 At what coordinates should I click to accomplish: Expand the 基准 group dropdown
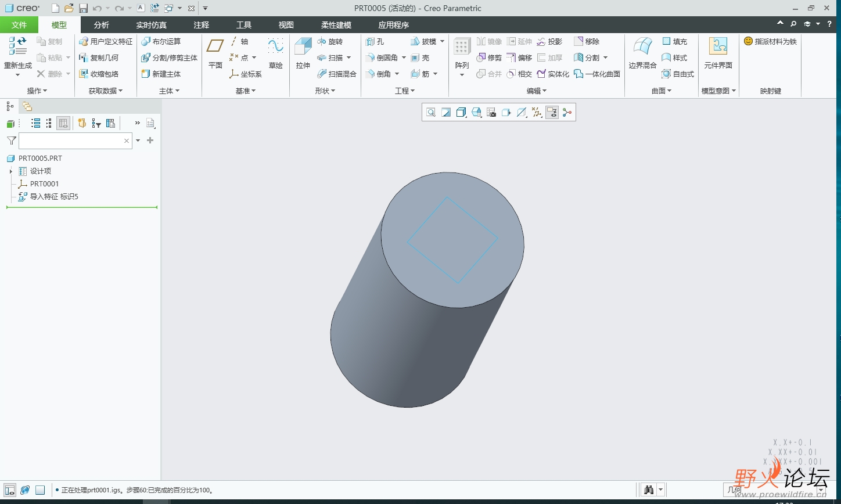pos(246,91)
